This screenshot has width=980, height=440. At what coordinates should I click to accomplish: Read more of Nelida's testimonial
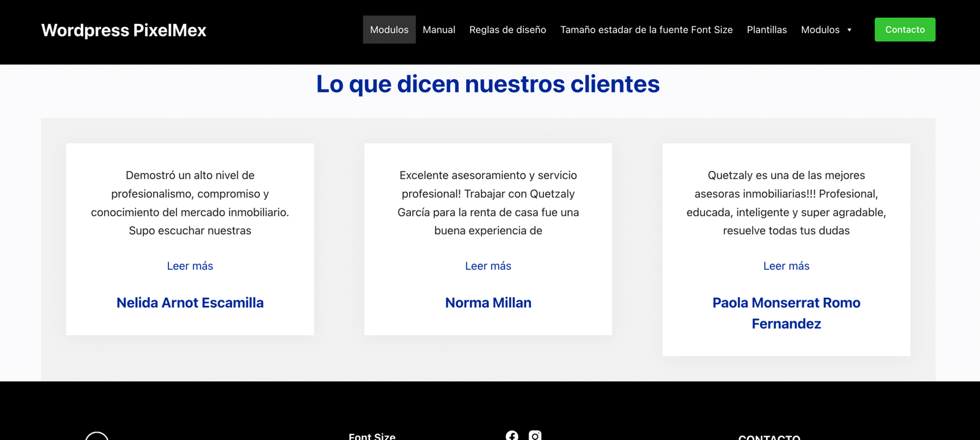tap(190, 266)
